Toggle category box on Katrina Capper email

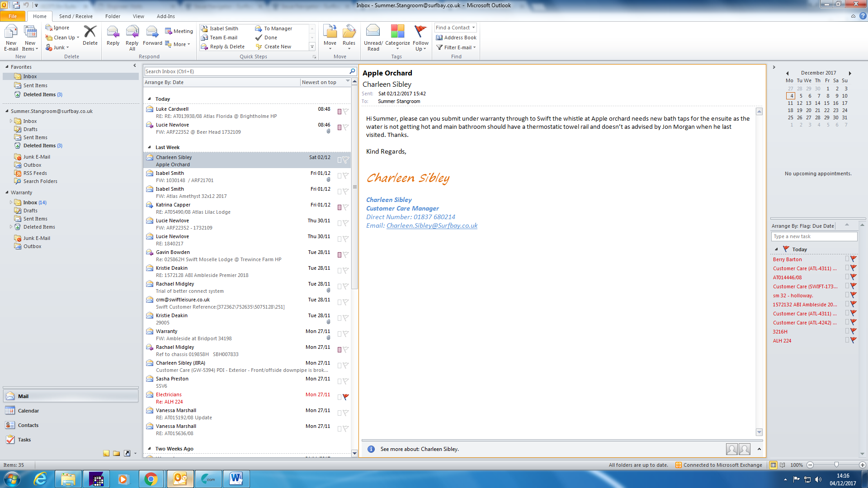tap(340, 207)
